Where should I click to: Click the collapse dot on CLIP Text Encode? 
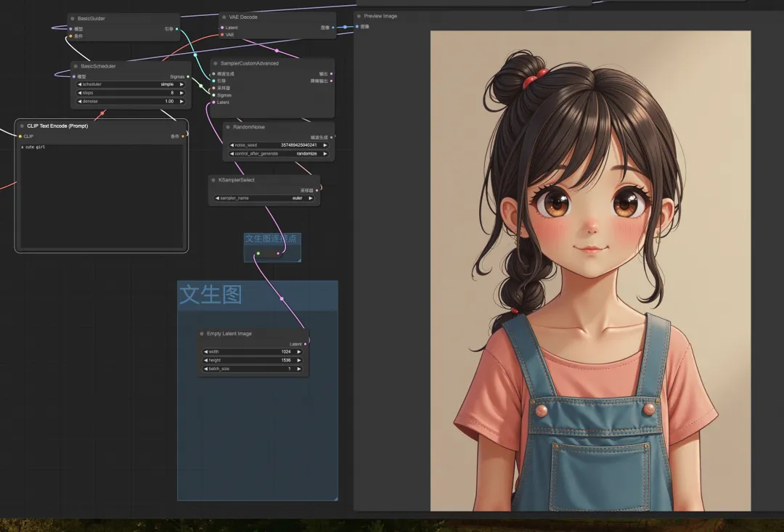22,126
